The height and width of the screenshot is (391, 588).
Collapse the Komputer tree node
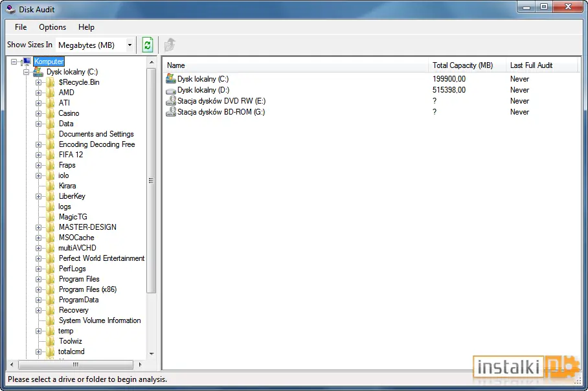14,61
